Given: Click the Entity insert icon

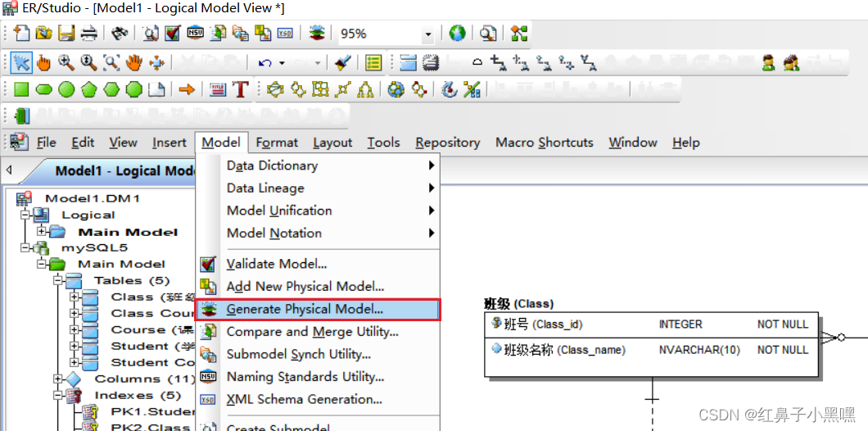Looking at the screenshot, I should [x=409, y=62].
